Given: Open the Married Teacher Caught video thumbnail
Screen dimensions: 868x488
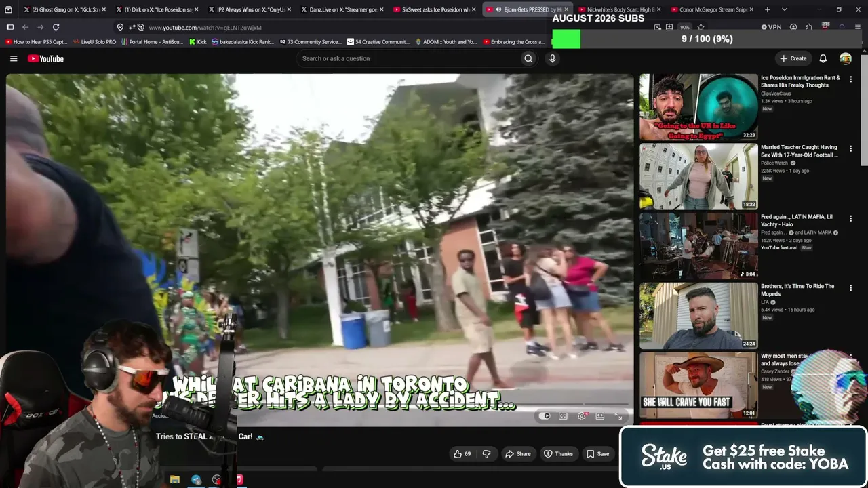Looking at the screenshot, I should point(698,176).
